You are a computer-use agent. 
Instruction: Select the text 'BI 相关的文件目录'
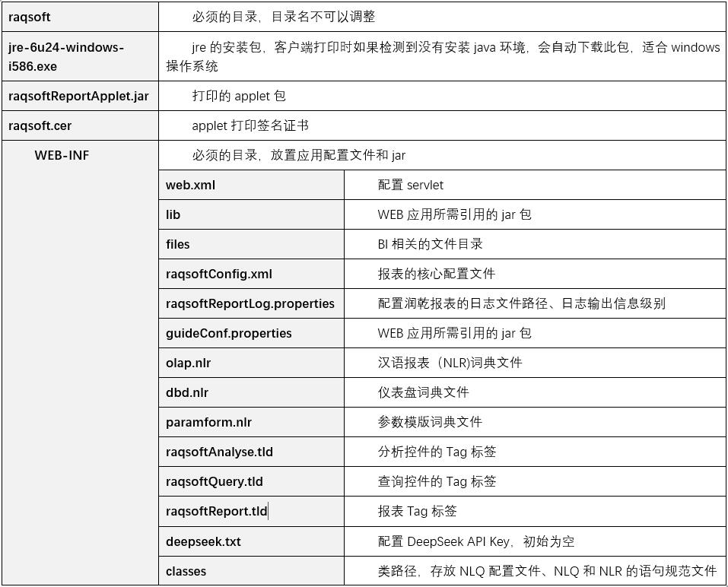point(431,244)
